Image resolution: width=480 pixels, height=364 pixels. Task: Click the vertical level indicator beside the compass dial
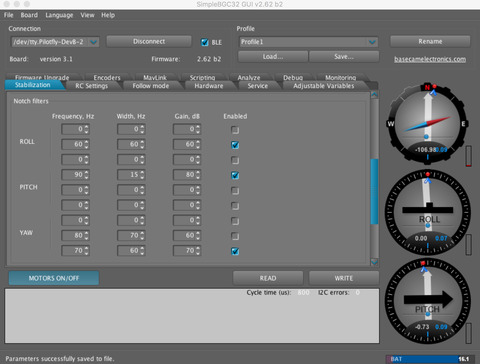469,156
